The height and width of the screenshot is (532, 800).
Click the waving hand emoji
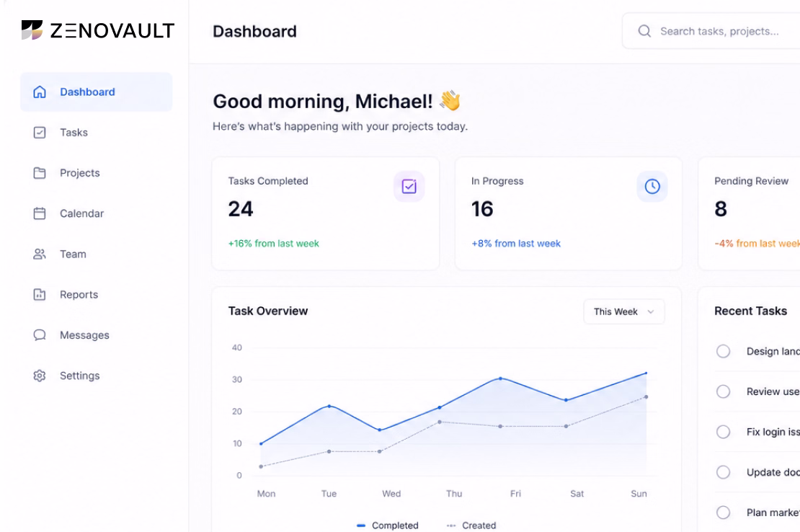coord(450,100)
